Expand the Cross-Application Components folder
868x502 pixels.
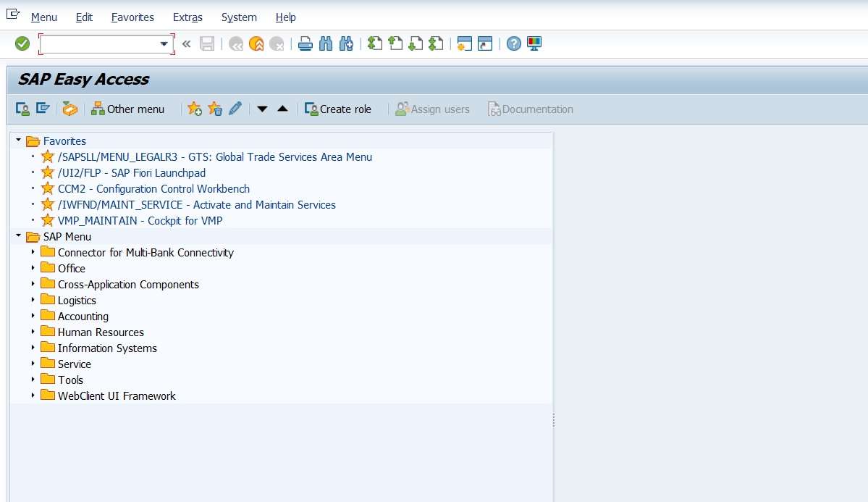[33, 284]
